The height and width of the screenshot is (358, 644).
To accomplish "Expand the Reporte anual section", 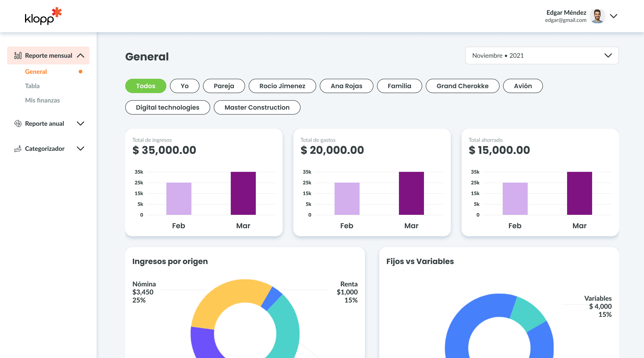I will click(x=80, y=123).
